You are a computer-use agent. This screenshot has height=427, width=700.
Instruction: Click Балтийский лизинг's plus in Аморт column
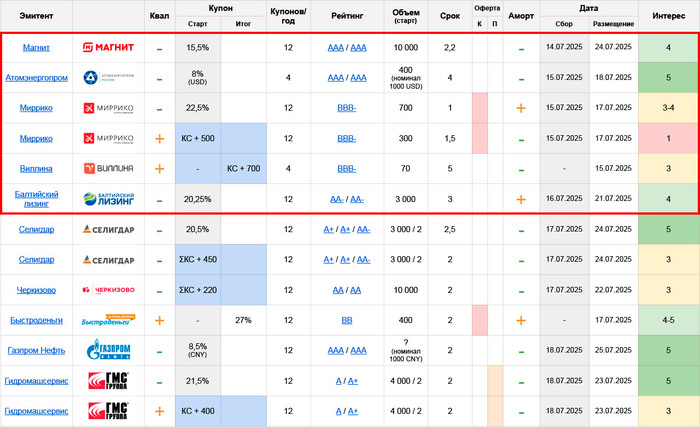tap(520, 199)
